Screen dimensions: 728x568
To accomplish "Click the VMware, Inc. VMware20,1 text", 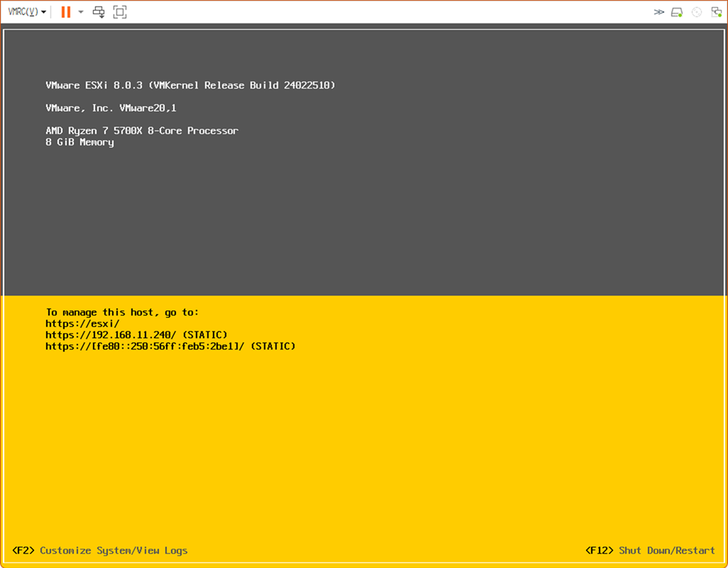I will pos(111,108).
